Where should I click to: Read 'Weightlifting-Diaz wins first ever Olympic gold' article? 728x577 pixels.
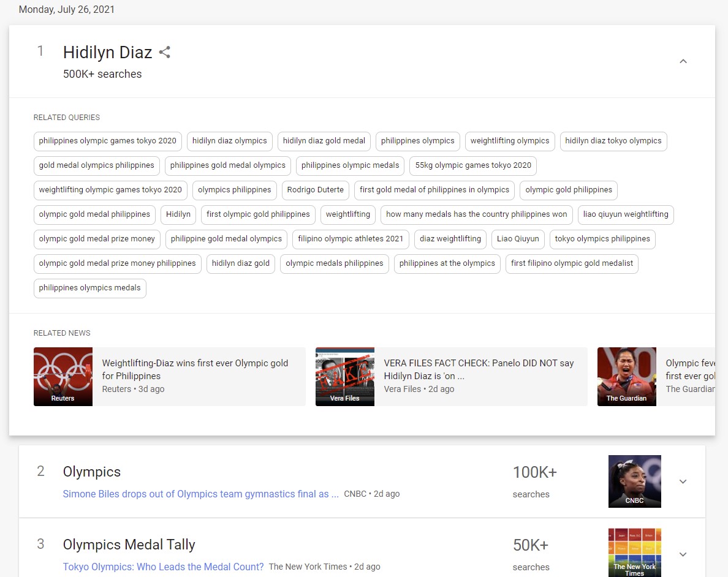click(x=195, y=369)
